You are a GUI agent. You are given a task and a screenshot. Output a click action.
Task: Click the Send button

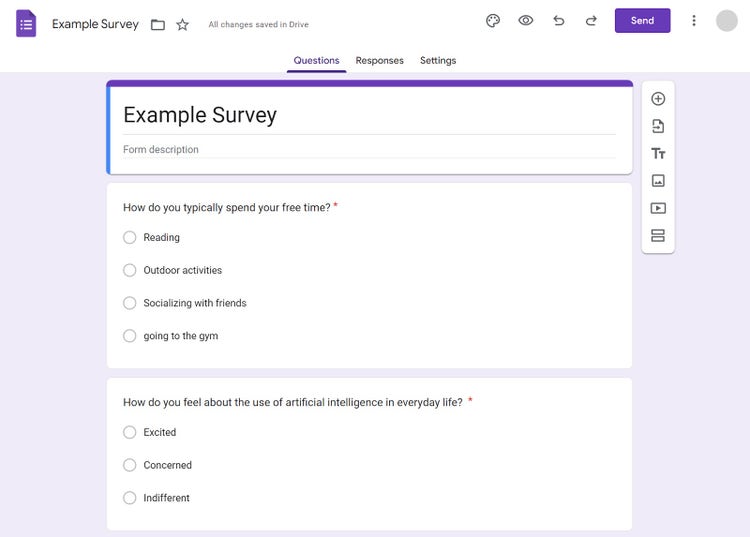(642, 21)
